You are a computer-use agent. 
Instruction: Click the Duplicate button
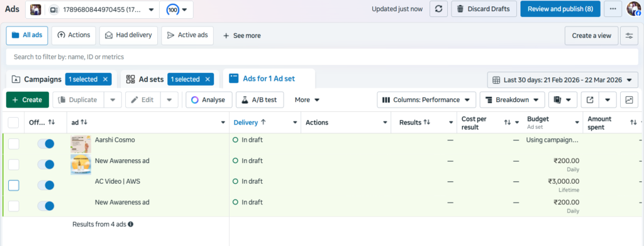[78, 100]
